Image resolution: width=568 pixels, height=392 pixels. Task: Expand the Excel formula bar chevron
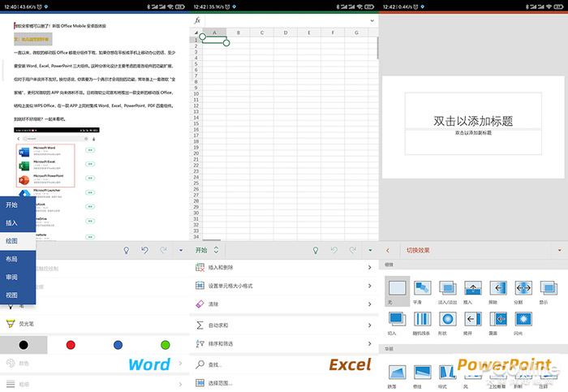372,20
